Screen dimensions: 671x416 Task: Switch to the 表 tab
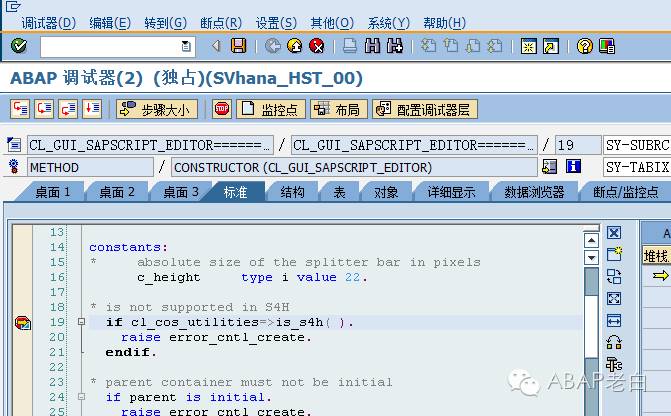coord(339,192)
